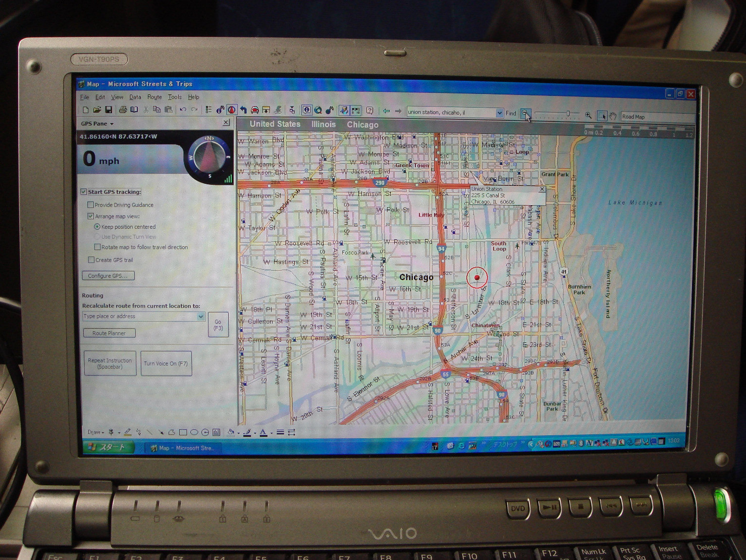This screenshot has height=560, width=746.
Task: Click the Print toolbar icon
Action: click(x=123, y=110)
